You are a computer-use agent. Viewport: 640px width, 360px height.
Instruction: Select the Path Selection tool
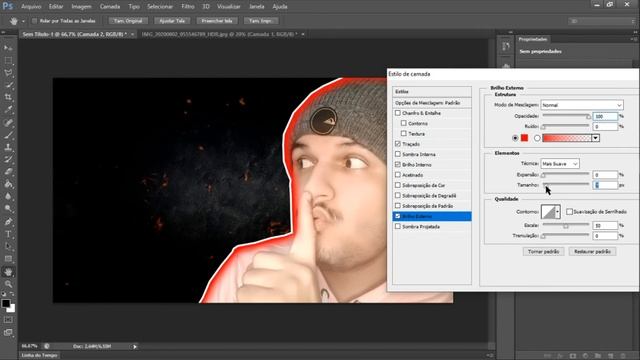[8, 246]
